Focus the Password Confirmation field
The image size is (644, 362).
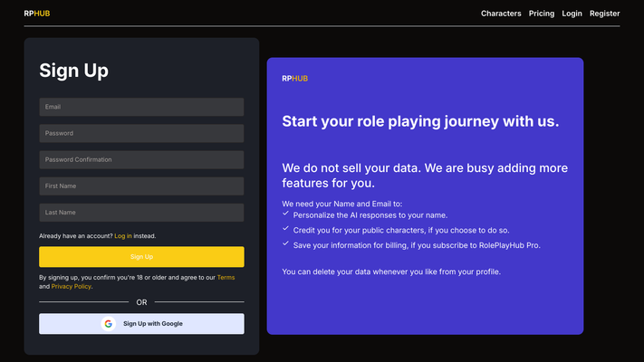(x=141, y=159)
